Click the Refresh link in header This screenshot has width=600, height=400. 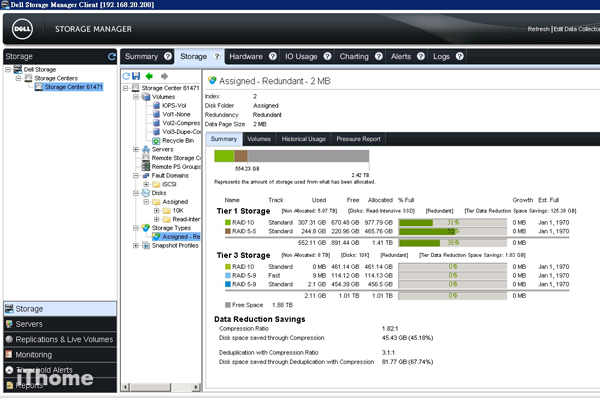(x=538, y=29)
